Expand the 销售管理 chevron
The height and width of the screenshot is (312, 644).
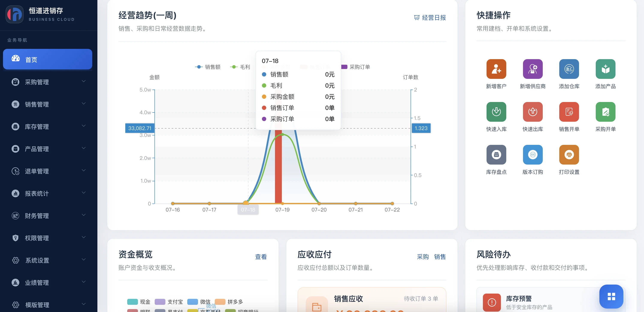click(x=83, y=103)
